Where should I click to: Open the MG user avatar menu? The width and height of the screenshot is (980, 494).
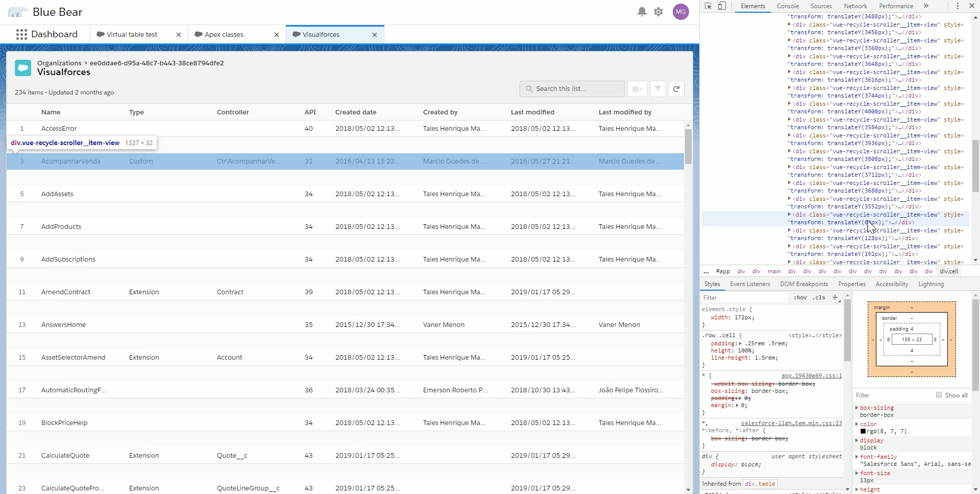pyautogui.click(x=681, y=12)
